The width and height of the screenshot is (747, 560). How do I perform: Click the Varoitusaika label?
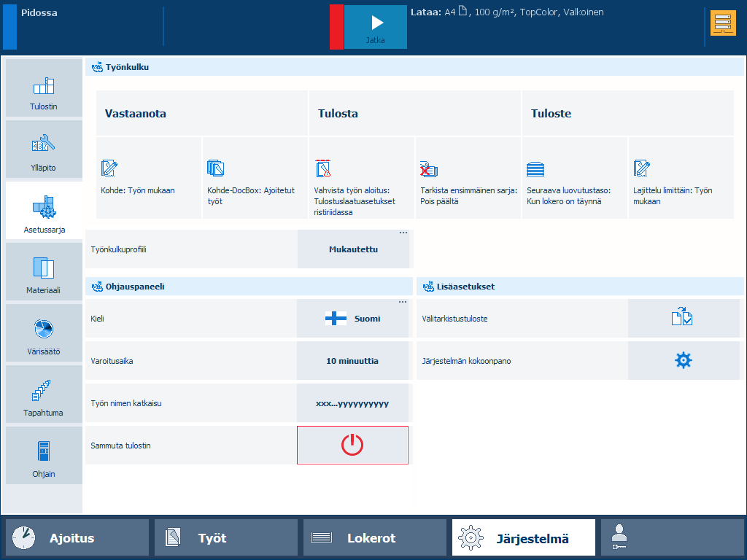click(112, 361)
